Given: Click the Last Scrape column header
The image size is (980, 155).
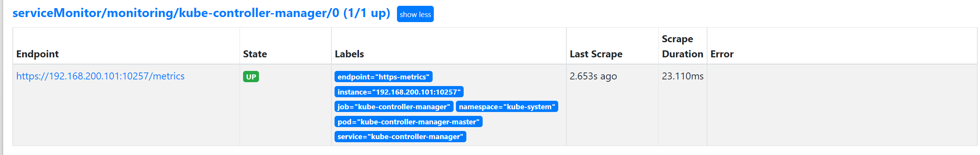Looking at the screenshot, I should [x=596, y=54].
